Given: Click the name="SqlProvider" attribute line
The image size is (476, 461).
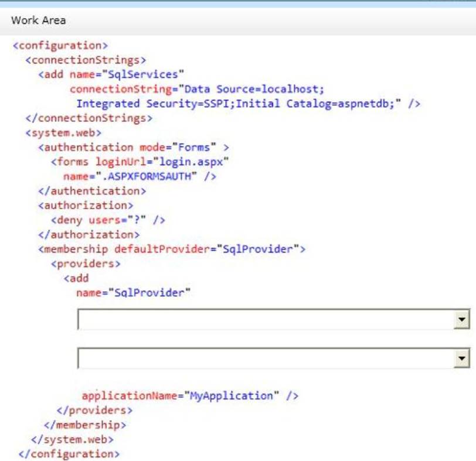Looking at the screenshot, I should [x=133, y=292].
